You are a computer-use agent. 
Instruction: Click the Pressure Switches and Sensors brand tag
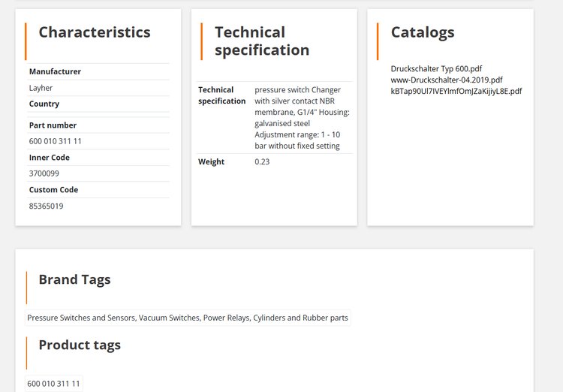coord(188,318)
